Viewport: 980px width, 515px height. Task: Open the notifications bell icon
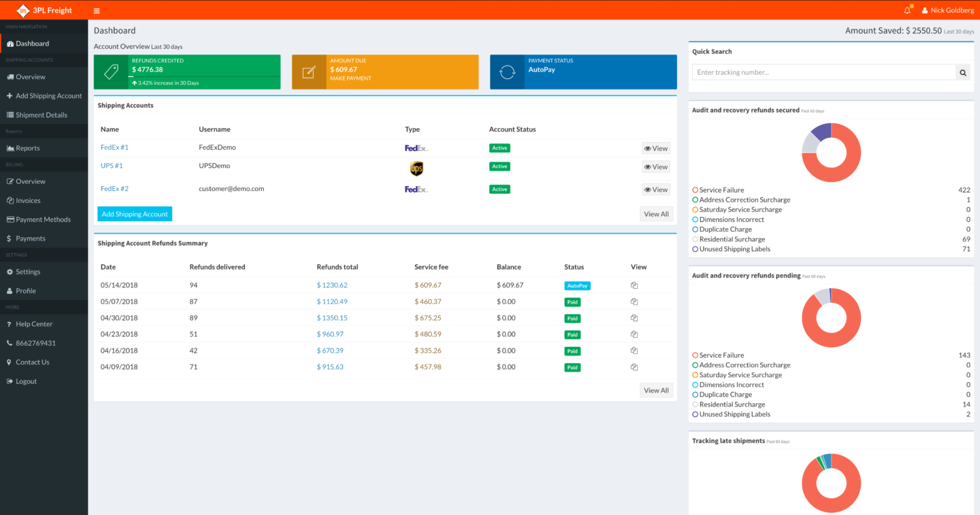point(906,10)
